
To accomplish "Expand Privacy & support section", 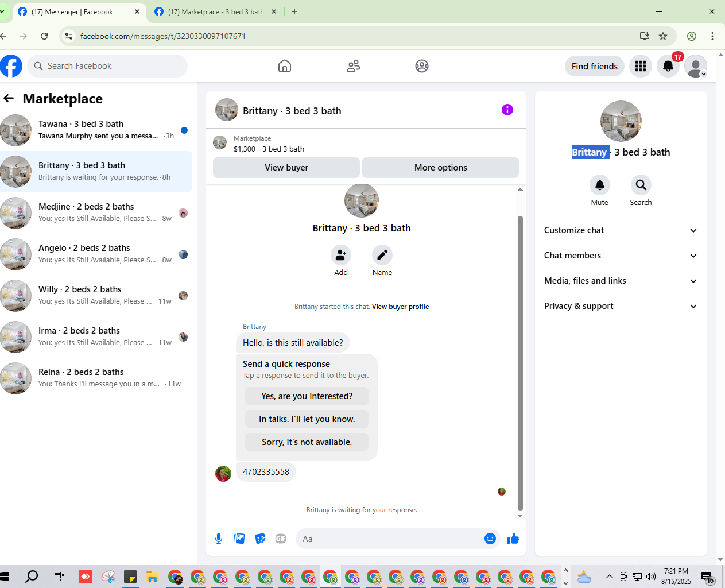I will [x=621, y=306].
